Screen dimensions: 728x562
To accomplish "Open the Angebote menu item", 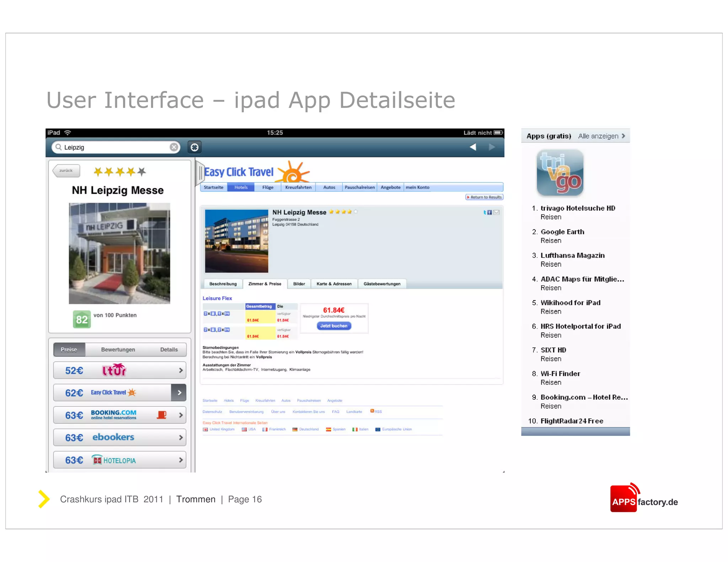I will 390,187.
